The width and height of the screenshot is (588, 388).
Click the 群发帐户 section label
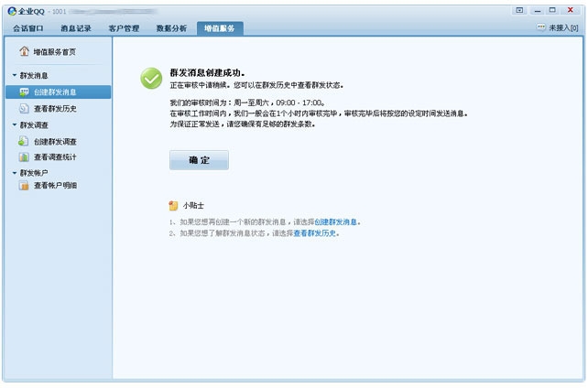[x=34, y=173]
